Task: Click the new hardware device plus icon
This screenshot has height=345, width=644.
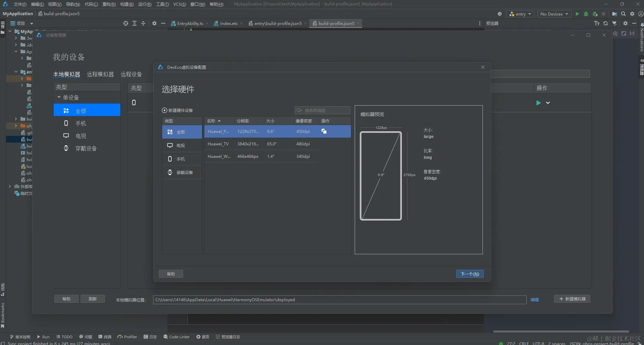Action: 165,110
